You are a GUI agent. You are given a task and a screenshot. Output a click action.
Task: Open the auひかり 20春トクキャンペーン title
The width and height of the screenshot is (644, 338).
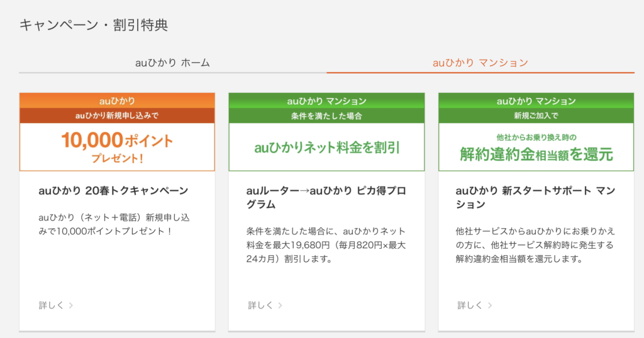point(113,191)
